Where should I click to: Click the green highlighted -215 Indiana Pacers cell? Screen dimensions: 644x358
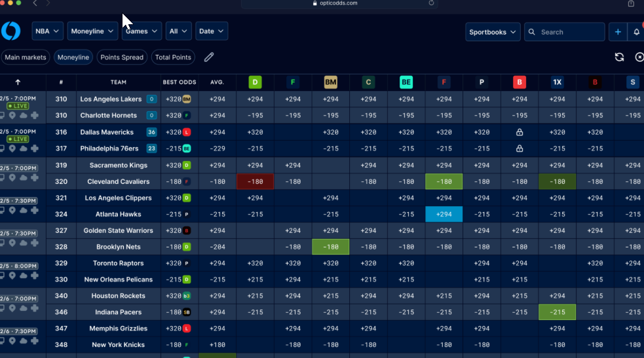point(558,312)
